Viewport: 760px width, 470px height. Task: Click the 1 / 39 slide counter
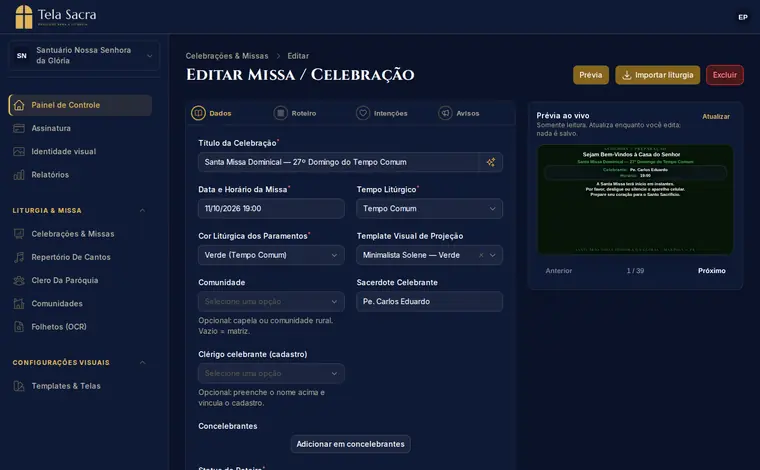635,271
